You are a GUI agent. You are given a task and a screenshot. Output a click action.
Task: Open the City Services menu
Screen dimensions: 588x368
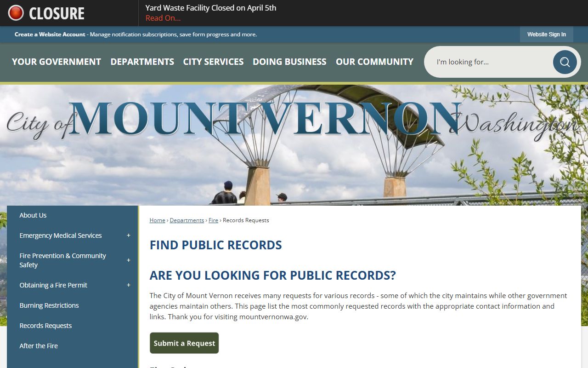click(213, 62)
